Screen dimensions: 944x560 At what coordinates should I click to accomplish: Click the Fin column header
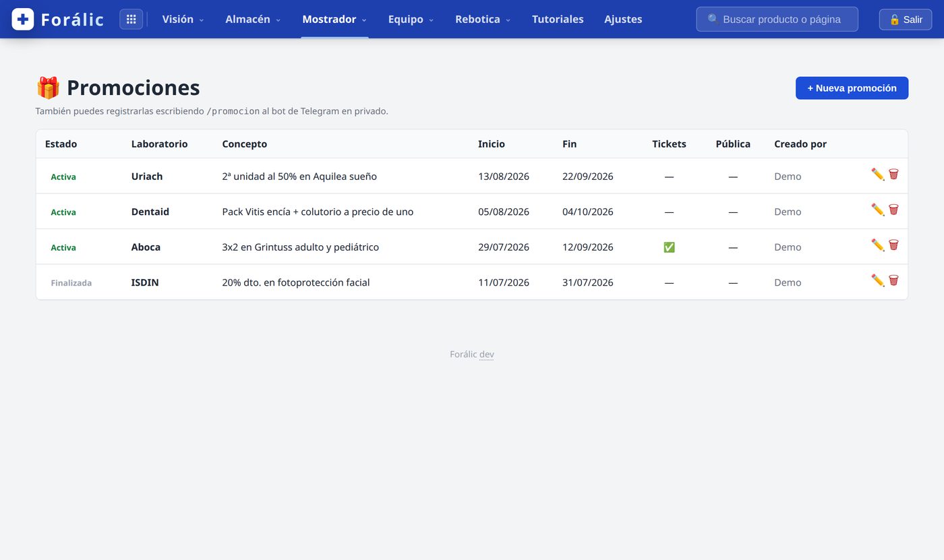[x=569, y=144]
